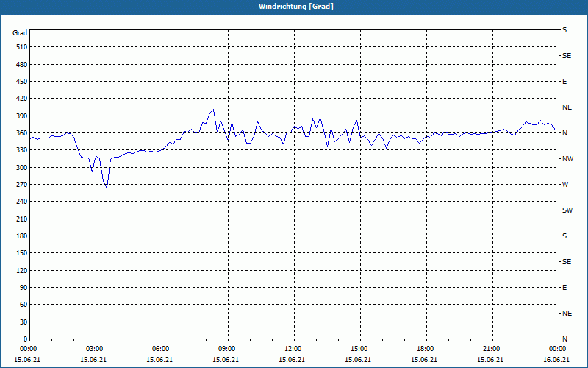Select the 18:00 time axis label
The height and width of the screenshot is (368, 588).
tap(427, 349)
